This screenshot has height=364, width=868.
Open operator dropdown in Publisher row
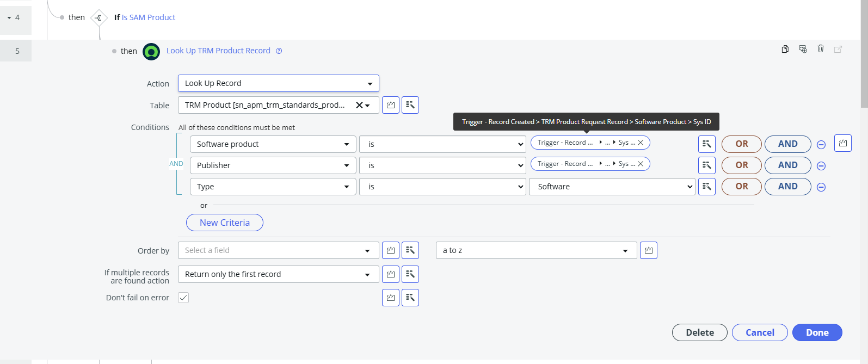click(443, 165)
